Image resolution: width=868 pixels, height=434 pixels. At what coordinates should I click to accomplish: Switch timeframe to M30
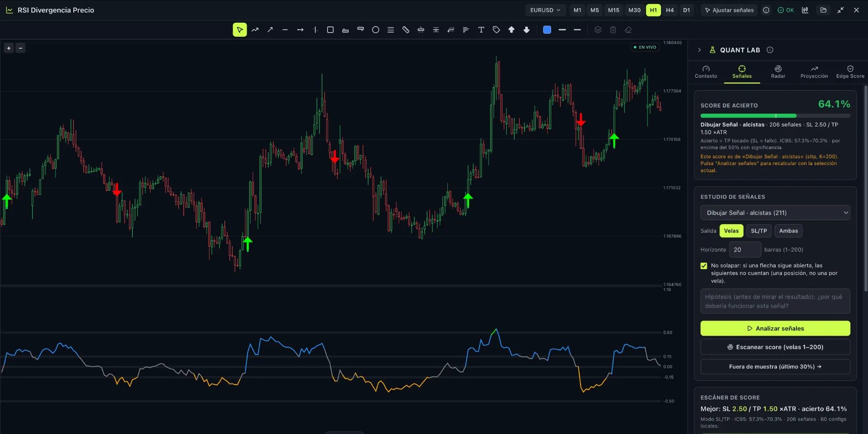click(635, 10)
